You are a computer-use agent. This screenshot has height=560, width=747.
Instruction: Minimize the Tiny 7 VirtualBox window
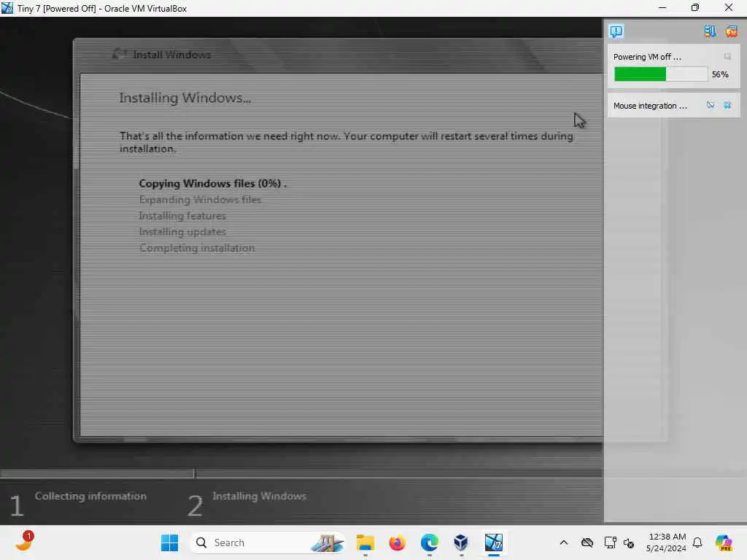click(662, 8)
